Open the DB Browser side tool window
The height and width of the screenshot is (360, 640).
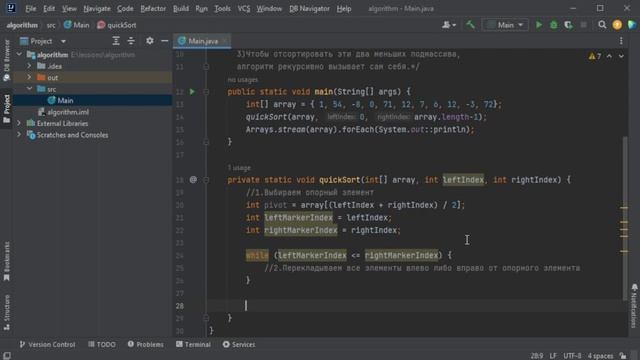coord(7,60)
